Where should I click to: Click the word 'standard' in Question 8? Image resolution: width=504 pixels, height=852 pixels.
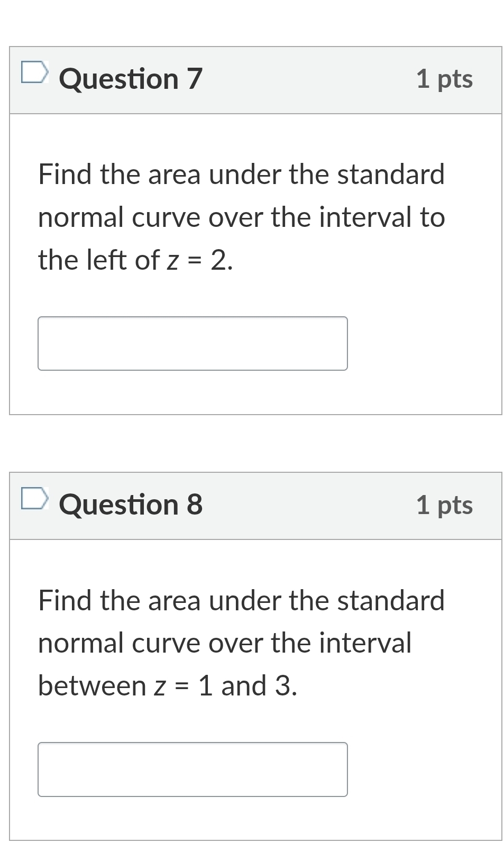click(x=391, y=600)
